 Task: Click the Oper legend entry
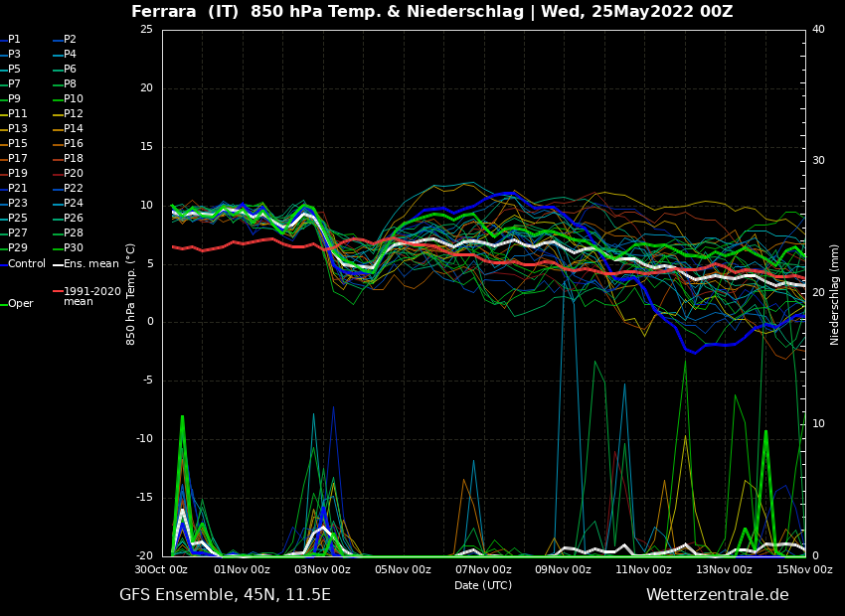(x=20, y=304)
